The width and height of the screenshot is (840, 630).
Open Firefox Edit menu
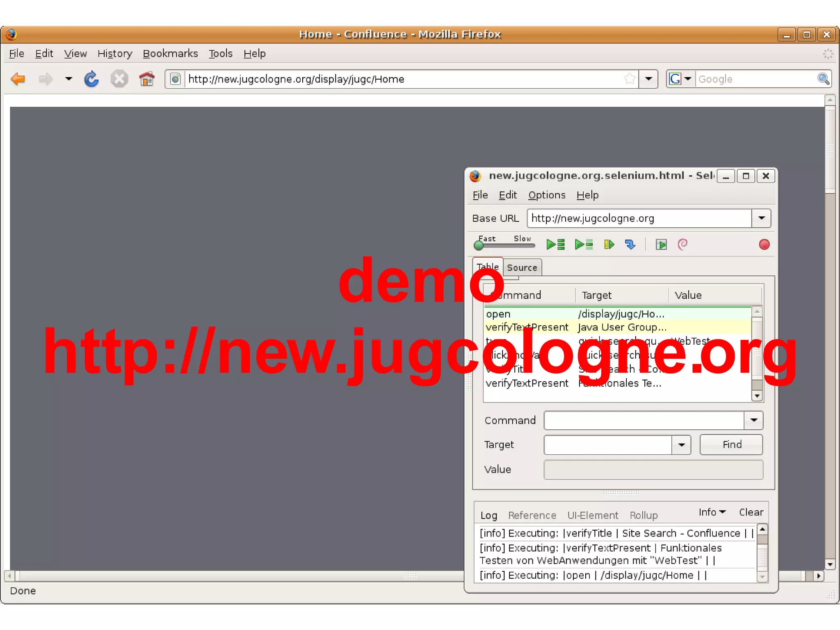tap(44, 54)
